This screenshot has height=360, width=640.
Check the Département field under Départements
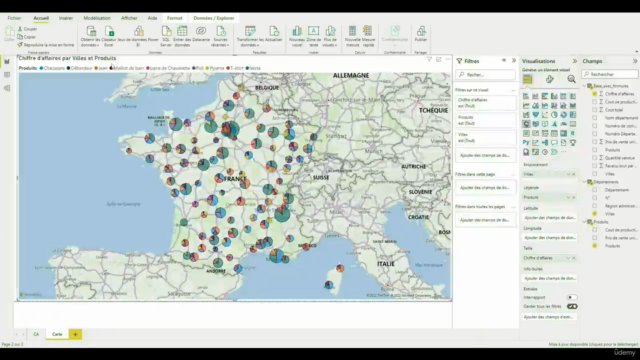point(595,190)
